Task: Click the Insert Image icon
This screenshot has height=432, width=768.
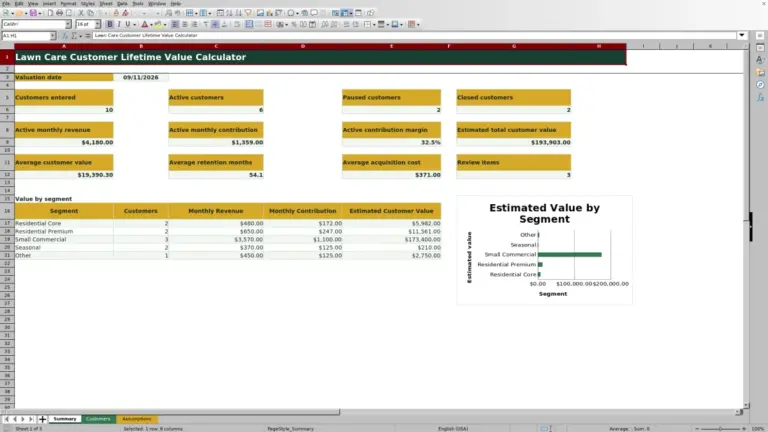Action: click(x=260, y=13)
